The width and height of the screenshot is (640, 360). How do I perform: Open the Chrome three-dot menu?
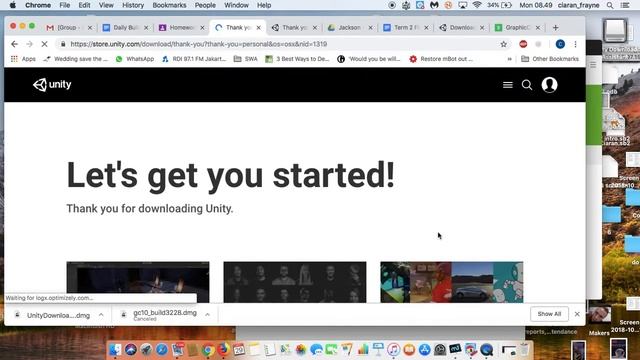click(x=576, y=44)
